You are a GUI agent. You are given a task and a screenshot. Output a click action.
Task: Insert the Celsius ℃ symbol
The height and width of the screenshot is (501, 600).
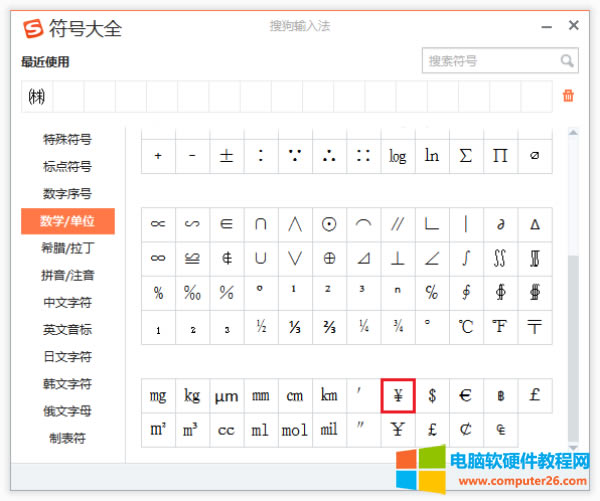click(x=466, y=326)
